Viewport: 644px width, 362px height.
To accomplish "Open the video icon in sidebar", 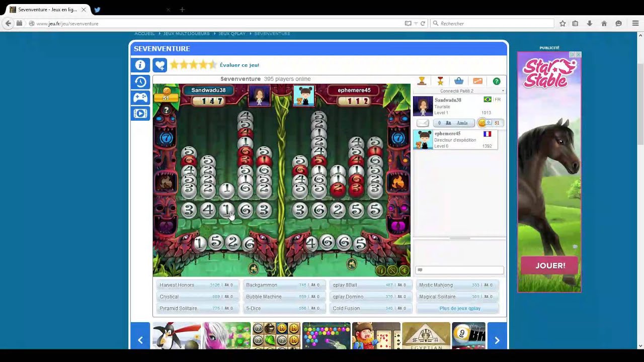I will (x=140, y=114).
